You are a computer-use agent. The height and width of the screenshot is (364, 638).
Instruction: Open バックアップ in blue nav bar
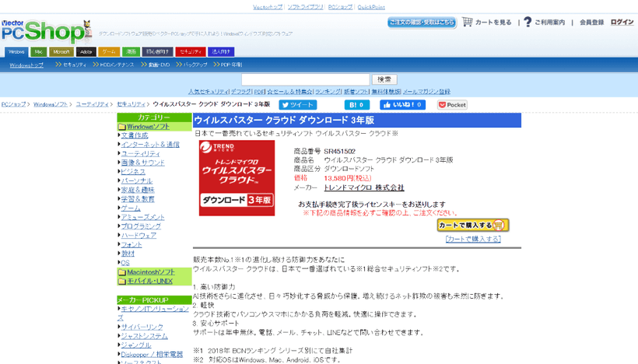195,65
